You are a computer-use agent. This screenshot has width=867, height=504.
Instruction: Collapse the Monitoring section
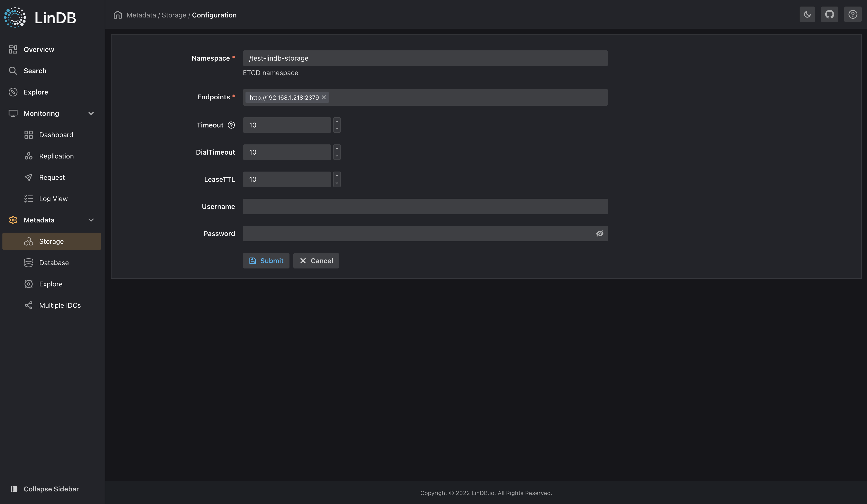[x=91, y=113]
